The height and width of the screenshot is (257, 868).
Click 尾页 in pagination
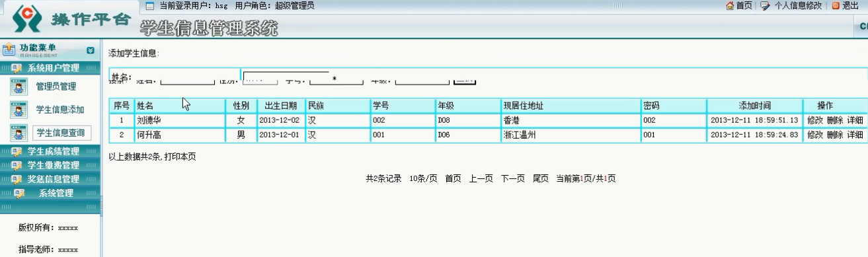coord(541,178)
